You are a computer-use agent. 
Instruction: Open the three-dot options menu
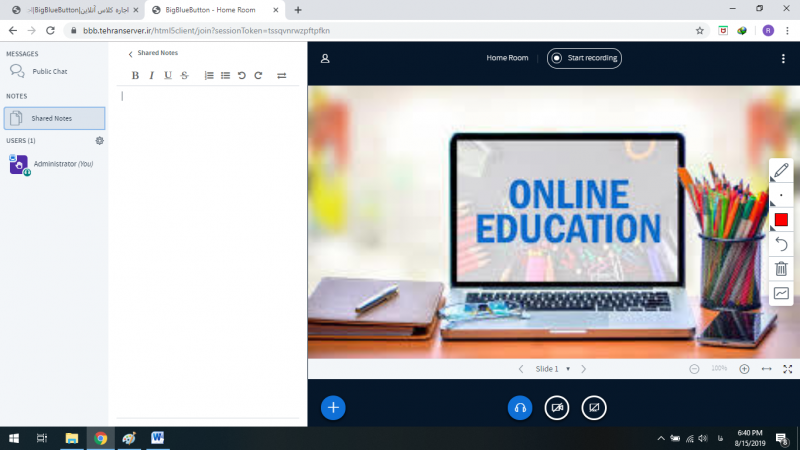pos(783,58)
